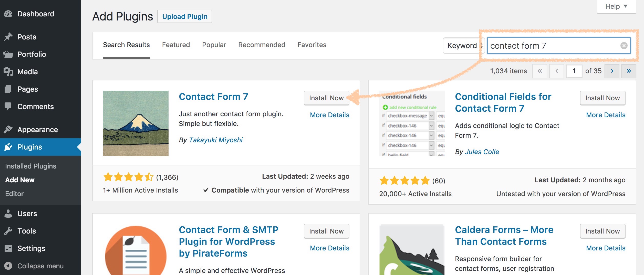The height and width of the screenshot is (275, 644).
Task: Switch to the Popular tab
Action: pyautogui.click(x=214, y=45)
